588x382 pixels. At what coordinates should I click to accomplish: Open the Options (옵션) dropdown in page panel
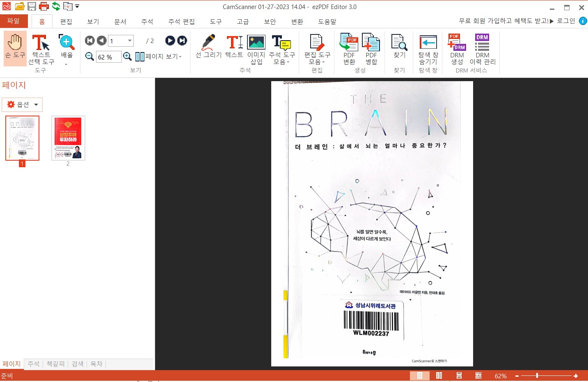22,105
